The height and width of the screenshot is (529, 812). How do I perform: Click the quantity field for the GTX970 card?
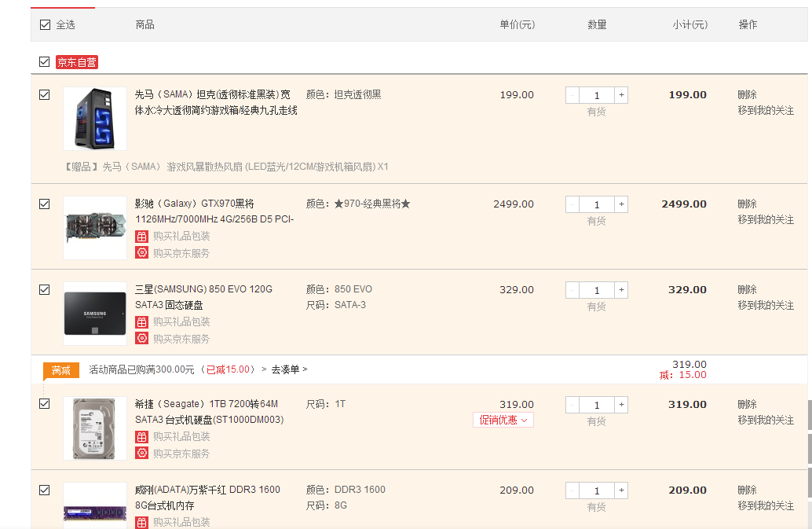(x=597, y=204)
